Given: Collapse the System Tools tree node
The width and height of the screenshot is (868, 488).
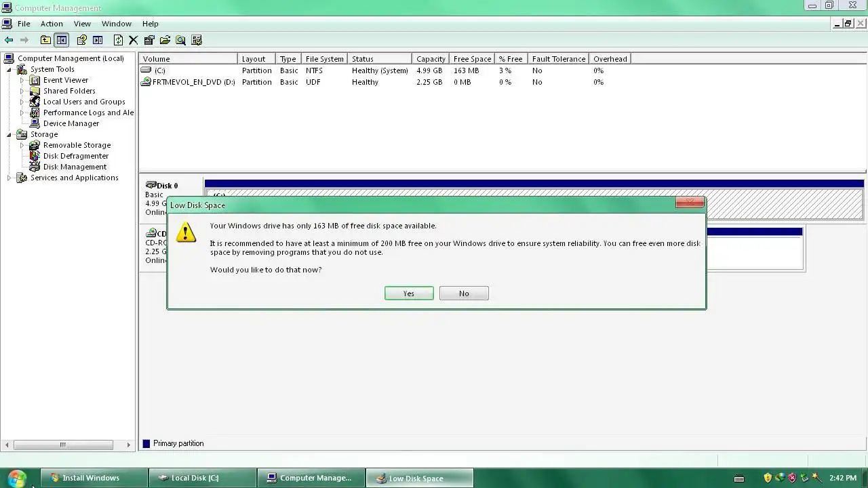Looking at the screenshot, I should coord(9,70).
